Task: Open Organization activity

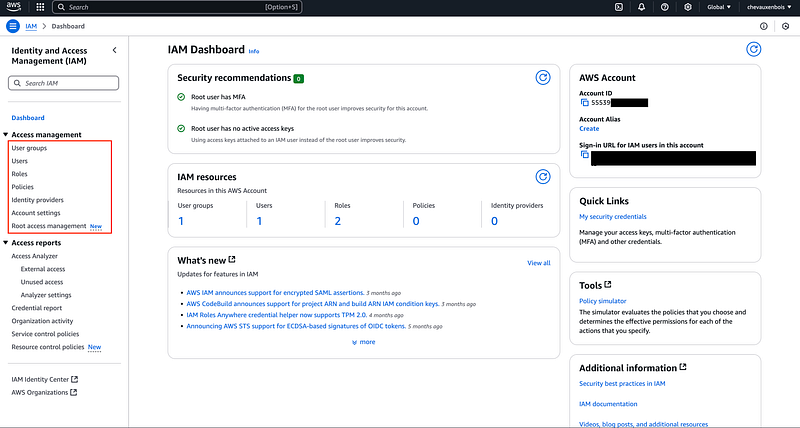Action: coord(42,321)
